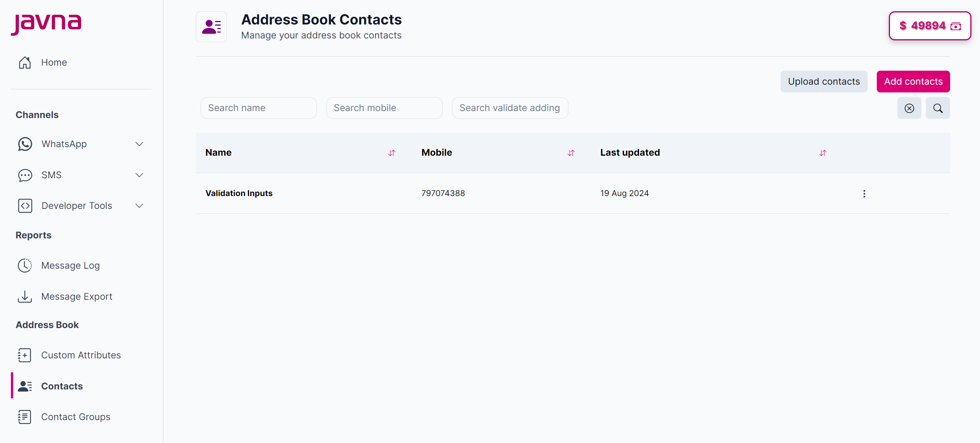Click the Add contacts button
This screenshot has width=980, height=443.
click(913, 82)
